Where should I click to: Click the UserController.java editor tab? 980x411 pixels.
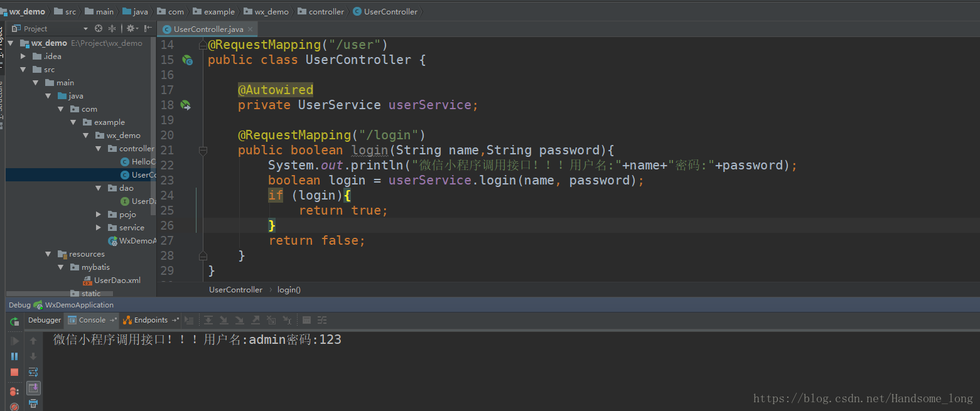[x=208, y=29]
